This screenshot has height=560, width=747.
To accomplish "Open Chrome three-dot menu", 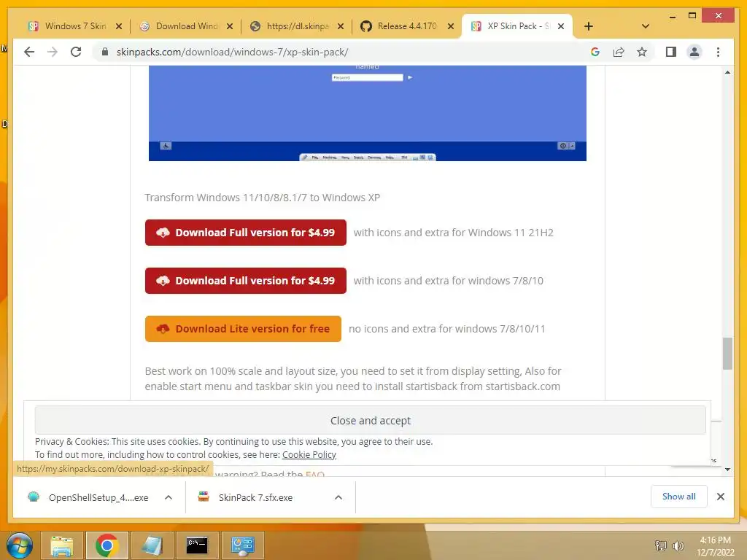I will pyautogui.click(x=718, y=52).
